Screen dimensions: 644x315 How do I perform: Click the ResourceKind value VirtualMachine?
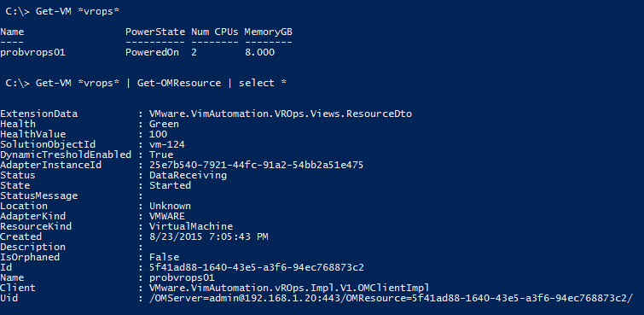[x=191, y=226]
